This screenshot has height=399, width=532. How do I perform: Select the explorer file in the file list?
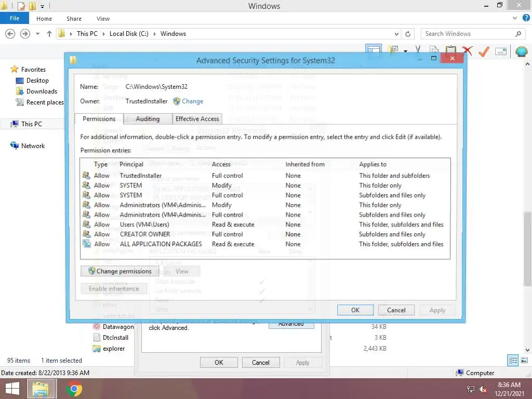109,349
